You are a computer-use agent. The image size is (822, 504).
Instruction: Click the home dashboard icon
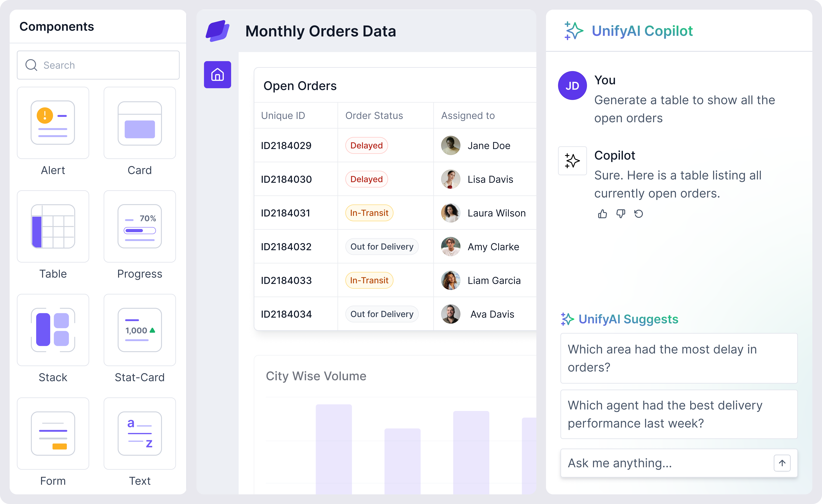coord(218,75)
